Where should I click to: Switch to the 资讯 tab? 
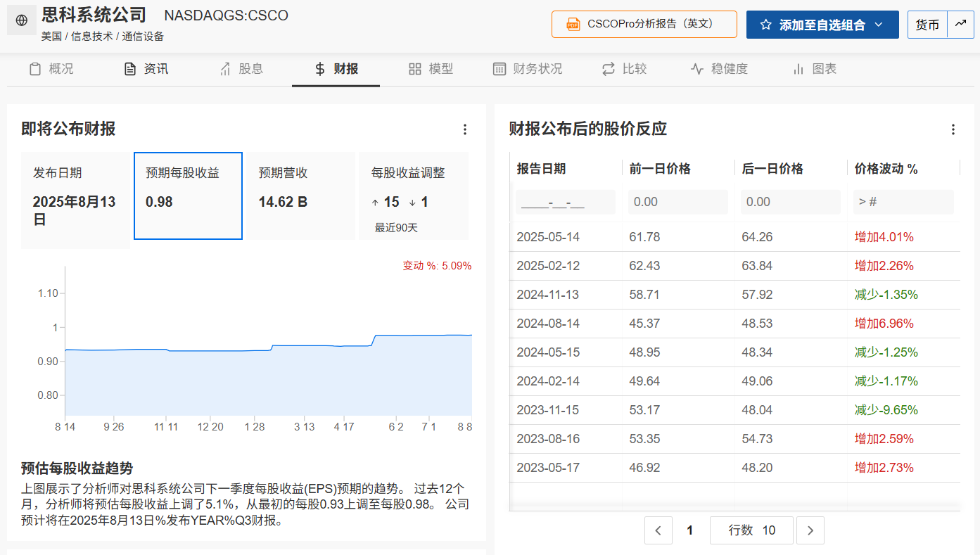[x=146, y=69]
